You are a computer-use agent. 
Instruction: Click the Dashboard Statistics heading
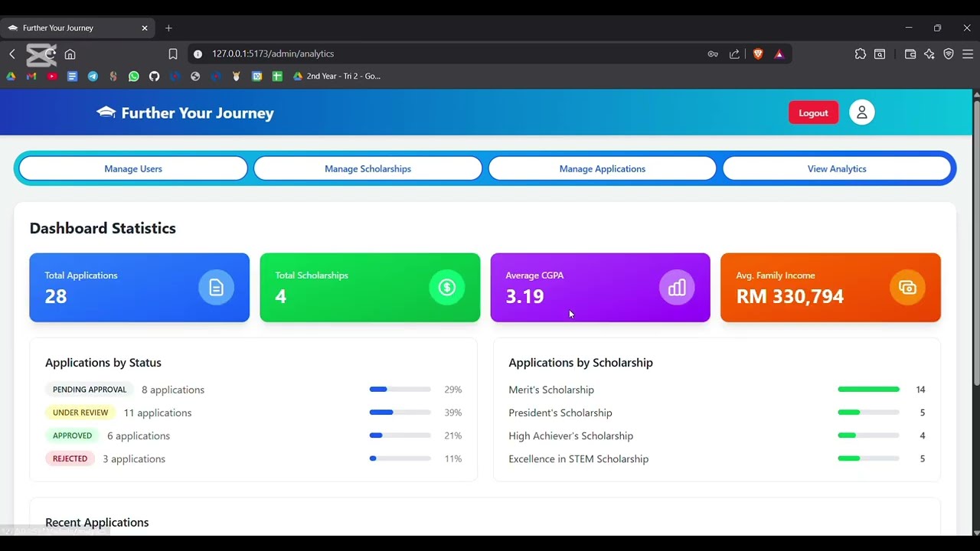[x=103, y=228]
